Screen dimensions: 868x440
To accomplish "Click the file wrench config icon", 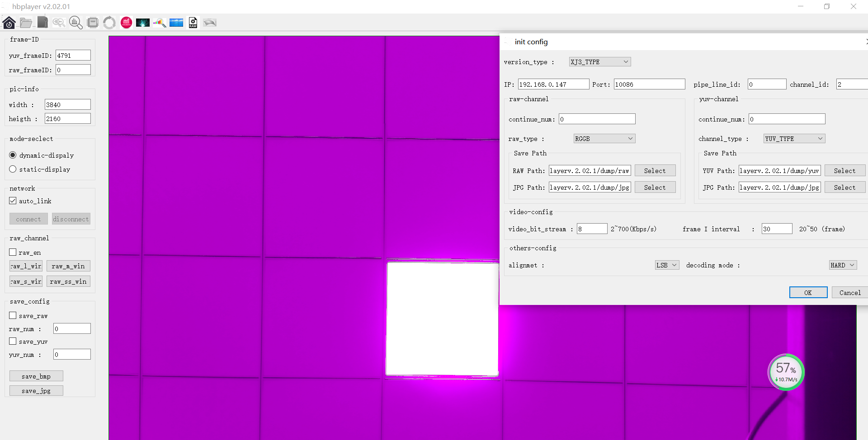I will pos(42,23).
